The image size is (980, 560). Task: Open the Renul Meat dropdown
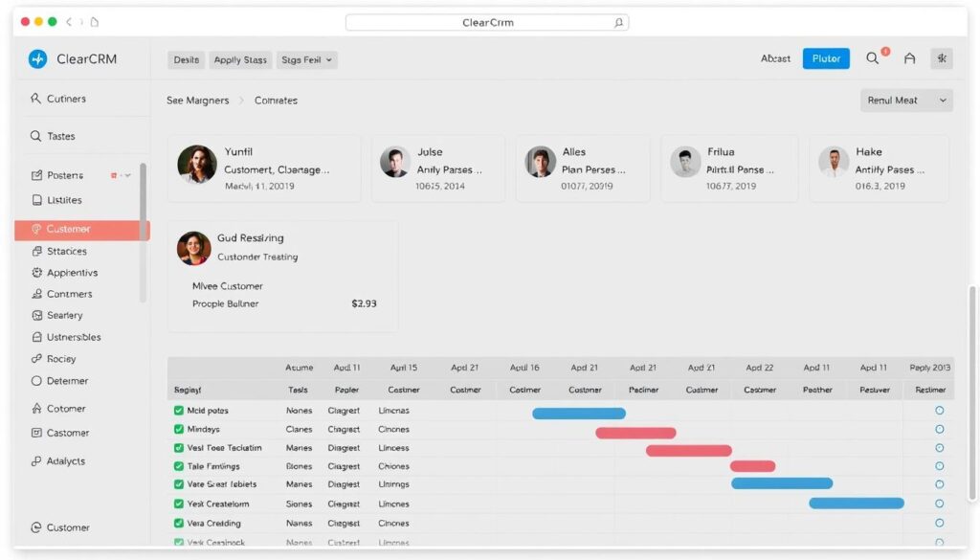(905, 101)
